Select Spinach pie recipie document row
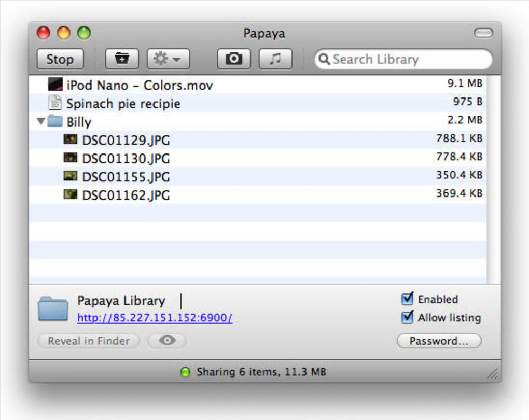529x420 pixels. tap(258, 103)
